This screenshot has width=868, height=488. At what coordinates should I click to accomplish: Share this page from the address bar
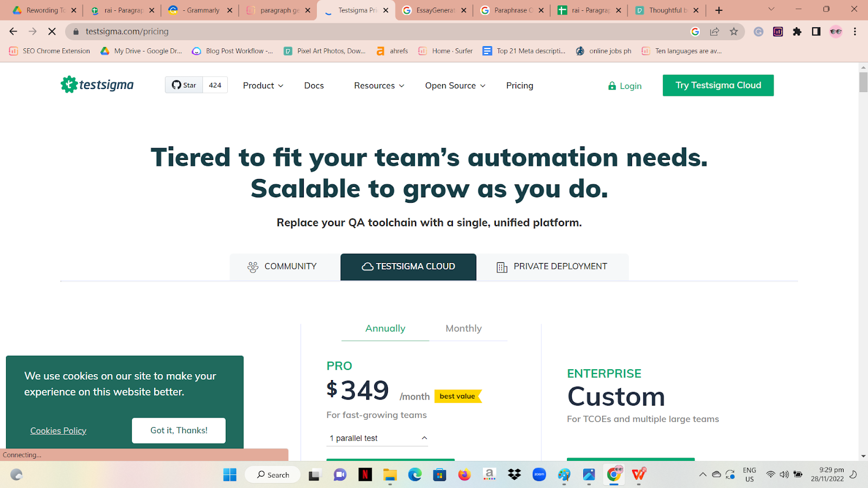tap(714, 31)
